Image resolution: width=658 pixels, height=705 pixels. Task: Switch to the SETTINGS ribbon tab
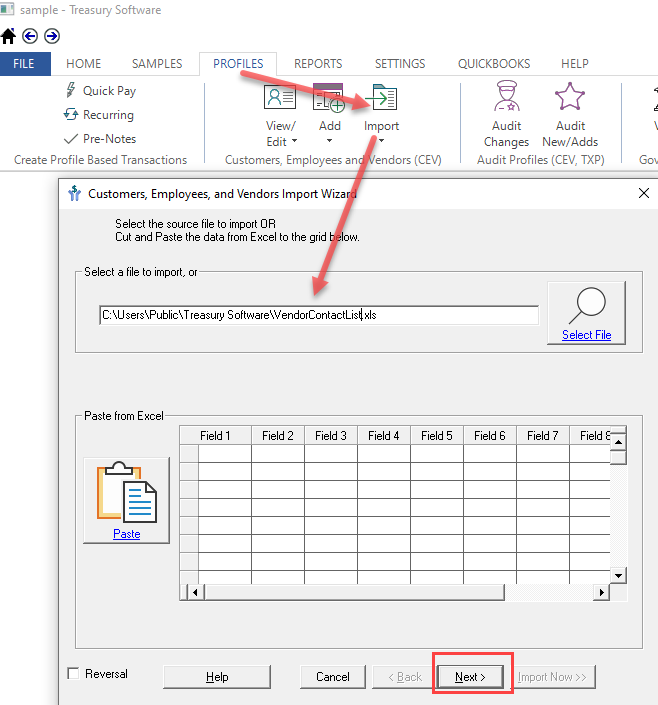click(x=400, y=64)
